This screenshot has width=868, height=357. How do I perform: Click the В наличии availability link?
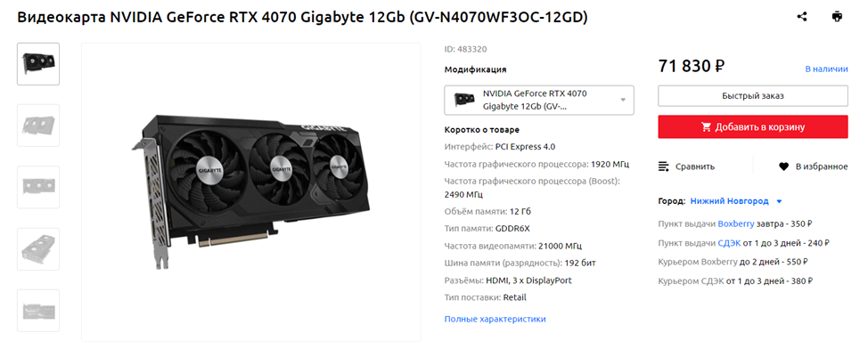pos(826,69)
